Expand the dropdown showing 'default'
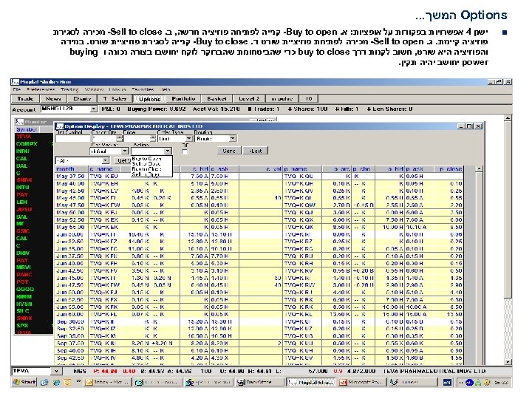The width and height of the screenshot is (532, 399). tap(125, 151)
